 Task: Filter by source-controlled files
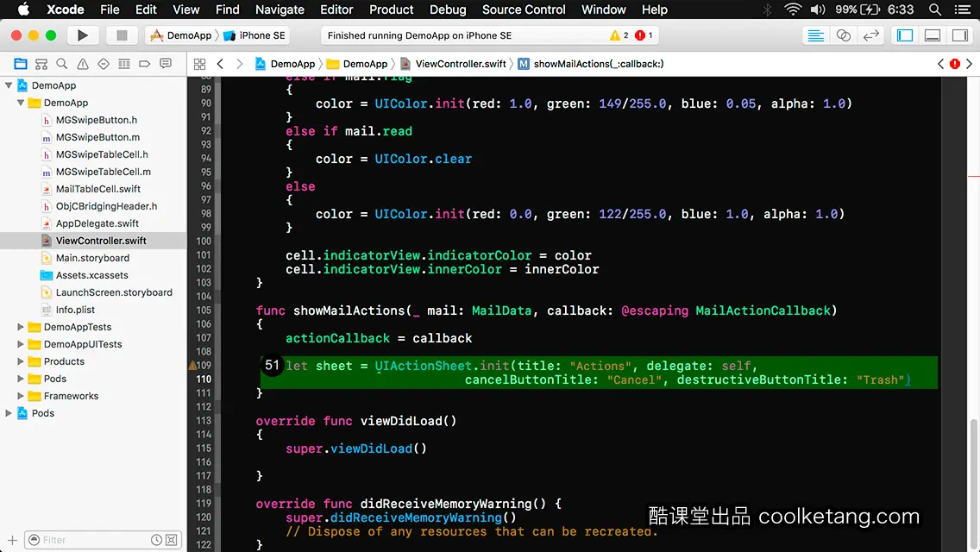[x=172, y=540]
